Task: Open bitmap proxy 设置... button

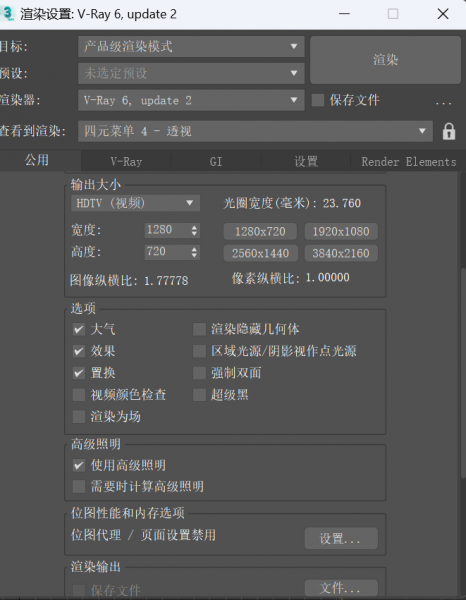Action: pyautogui.click(x=341, y=538)
